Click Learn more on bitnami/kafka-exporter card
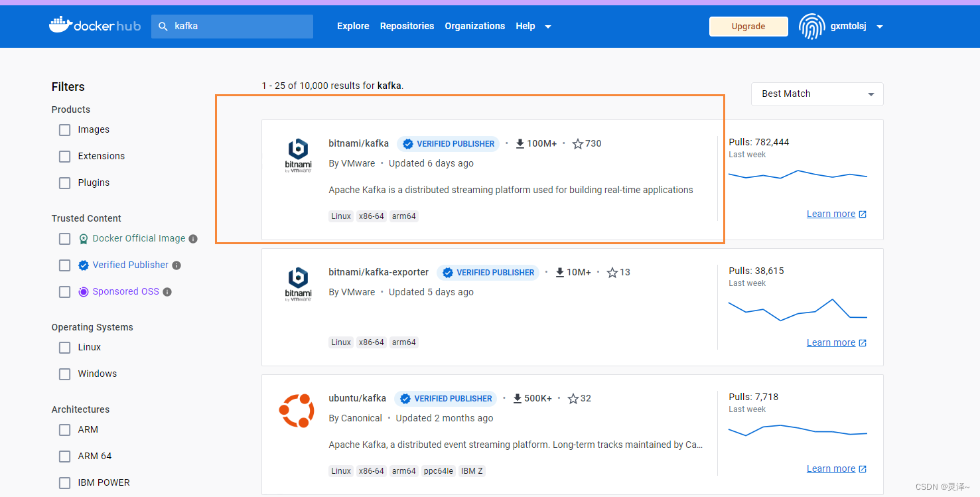This screenshot has width=980, height=497. [831, 343]
